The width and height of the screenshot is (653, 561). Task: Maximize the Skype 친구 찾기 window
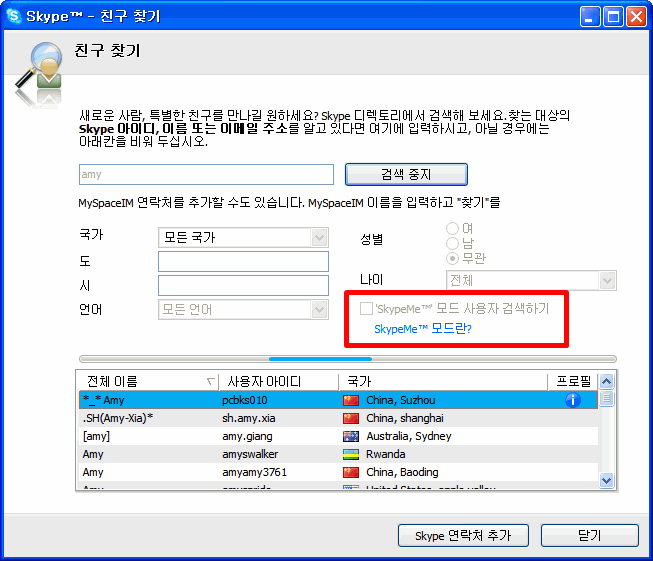click(x=613, y=17)
